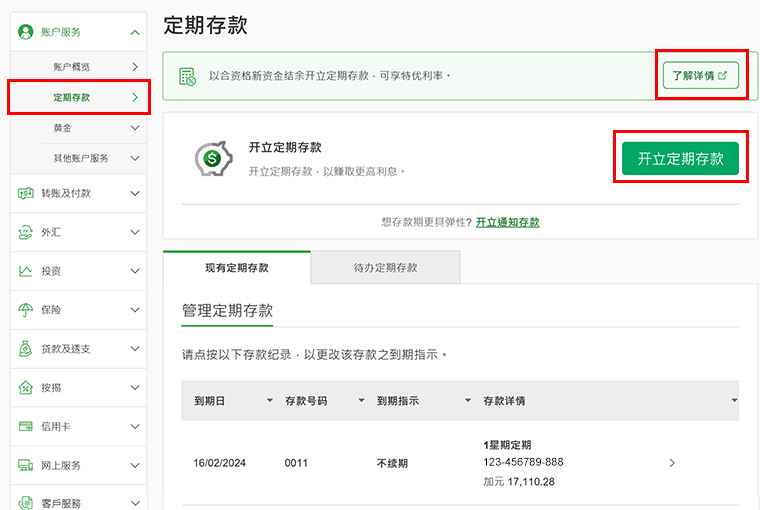Click the 外汇 menu label

click(x=51, y=232)
